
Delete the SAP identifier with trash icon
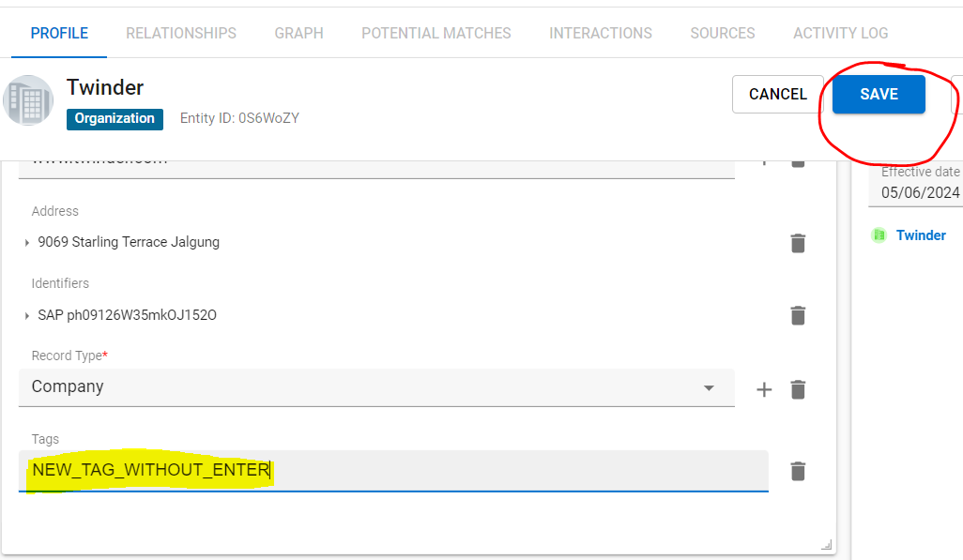(x=798, y=315)
